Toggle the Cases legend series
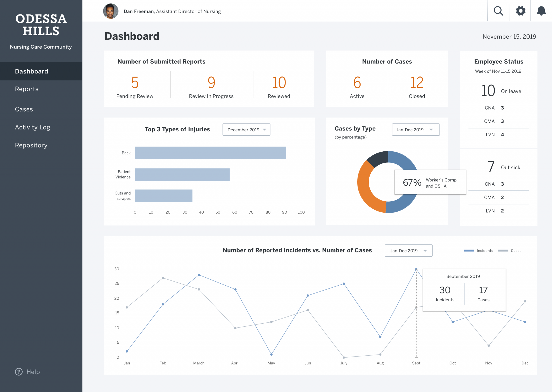The height and width of the screenshot is (392, 552). tap(510, 250)
